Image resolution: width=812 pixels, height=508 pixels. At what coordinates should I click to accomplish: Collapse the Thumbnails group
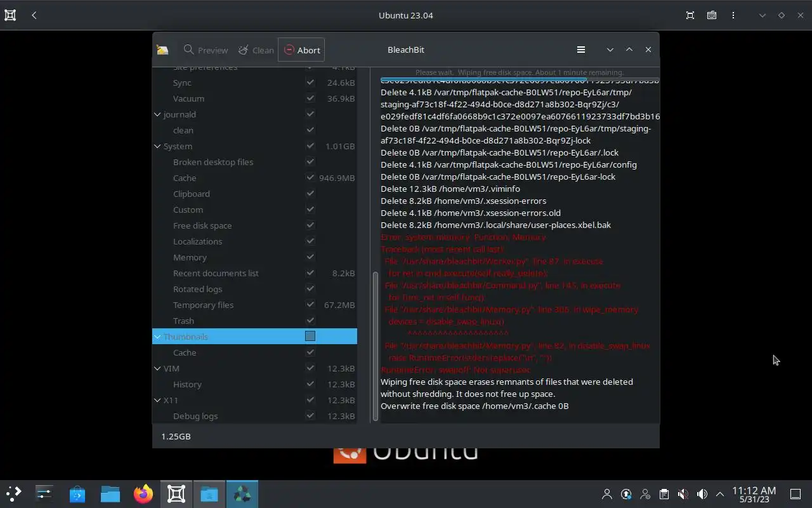point(157,337)
